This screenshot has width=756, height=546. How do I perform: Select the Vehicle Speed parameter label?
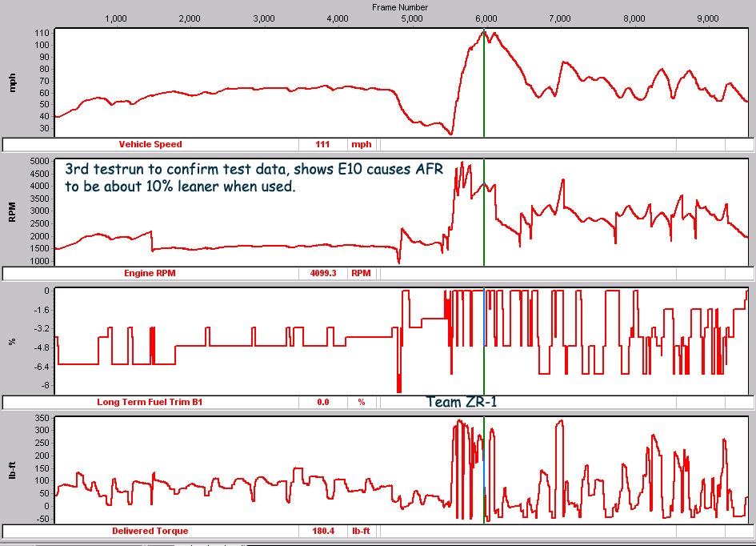coord(150,145)
